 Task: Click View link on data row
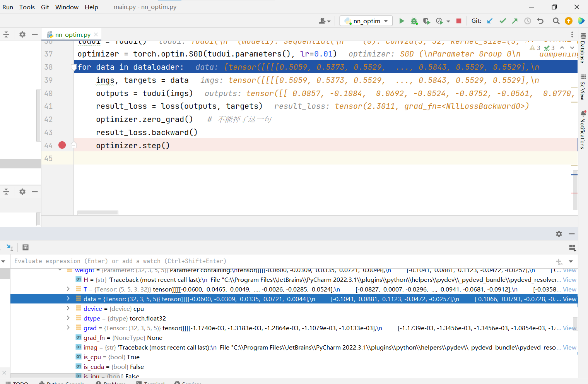click(x=569, y=299)
